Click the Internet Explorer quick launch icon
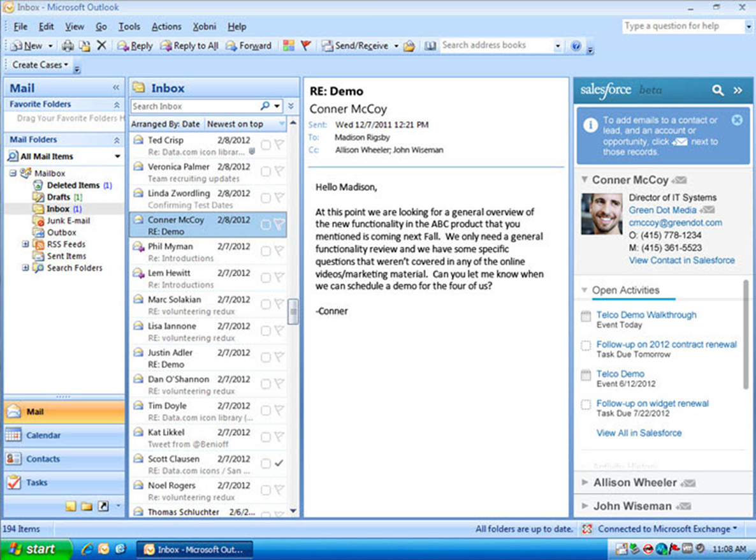The height and width of the screenshot is (560, 756). click(87, 549)
